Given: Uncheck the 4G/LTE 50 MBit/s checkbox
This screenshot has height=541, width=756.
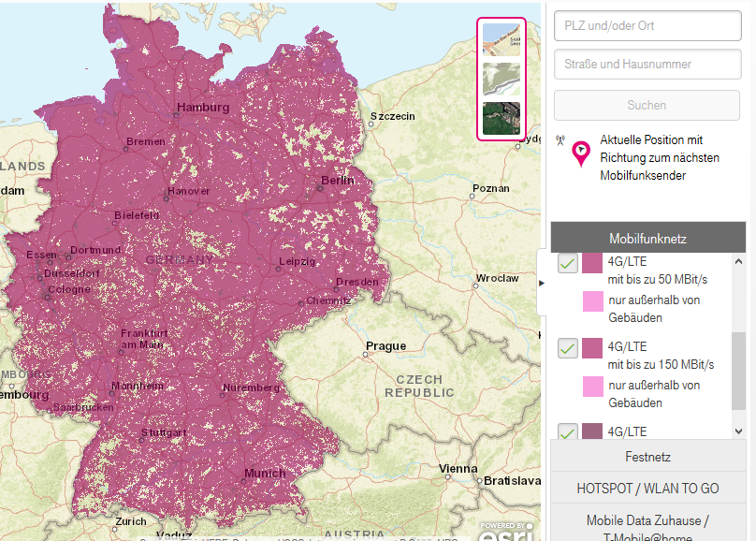Looking at the screenshot, I should pyautogui.click(x=568, y=263).
